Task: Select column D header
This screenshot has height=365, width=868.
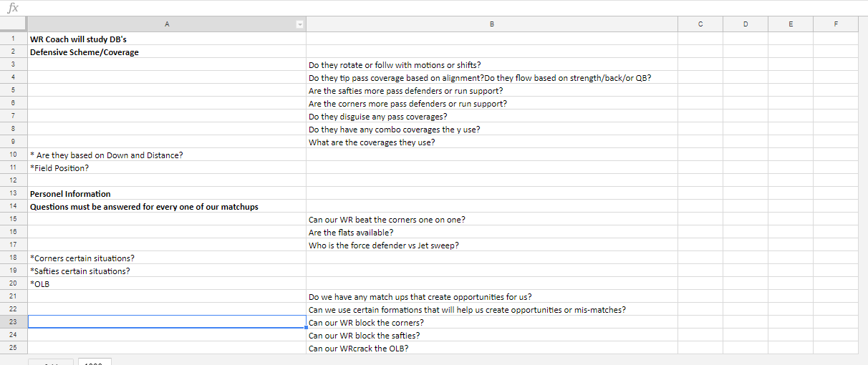Action: [746, 24]
